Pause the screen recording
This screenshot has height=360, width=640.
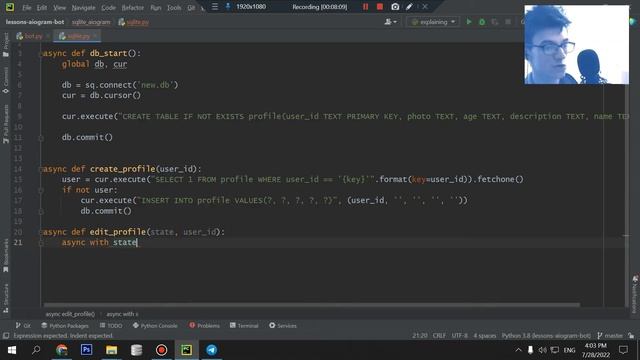coord(365,7)
